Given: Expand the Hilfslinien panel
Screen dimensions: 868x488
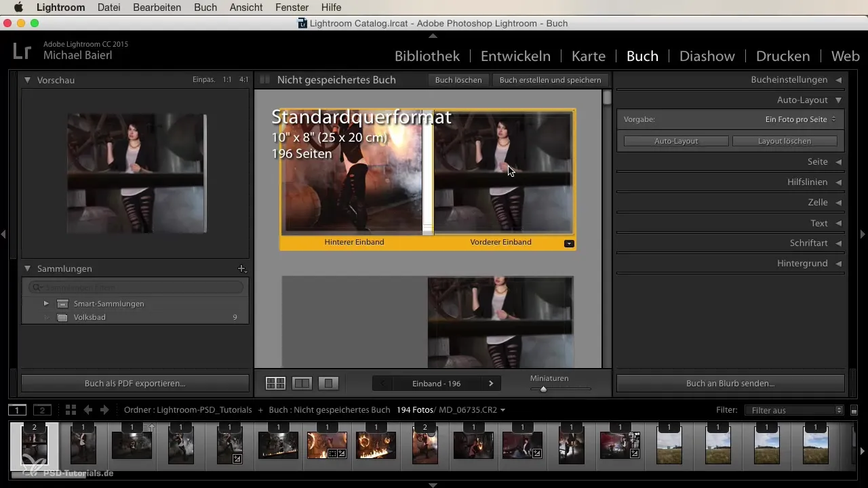Looking at the screenshot, I should pyautogui.click(x=838, y=182).
